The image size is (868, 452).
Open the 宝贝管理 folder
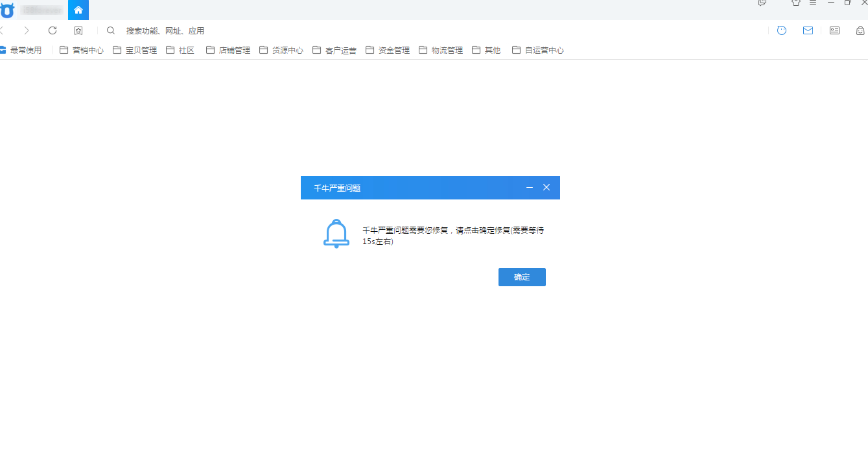135,50
